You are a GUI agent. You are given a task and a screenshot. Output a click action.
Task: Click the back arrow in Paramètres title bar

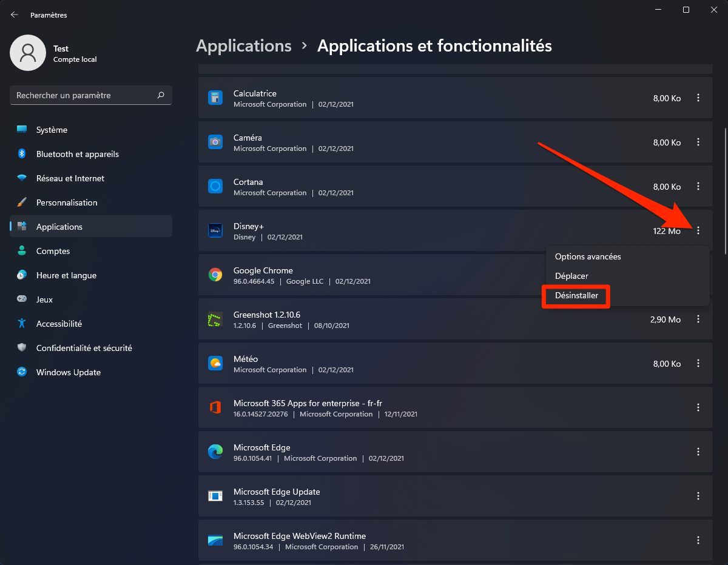tap(15, 15)
